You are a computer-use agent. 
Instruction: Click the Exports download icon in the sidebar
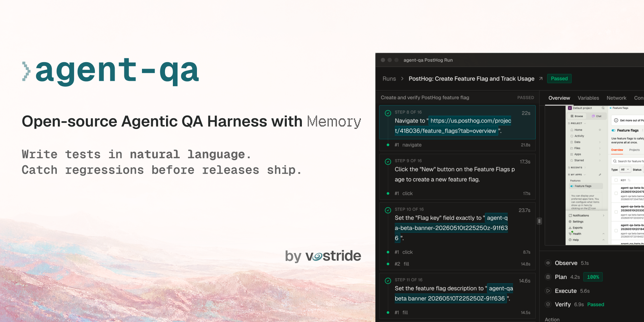pos(570,228)
